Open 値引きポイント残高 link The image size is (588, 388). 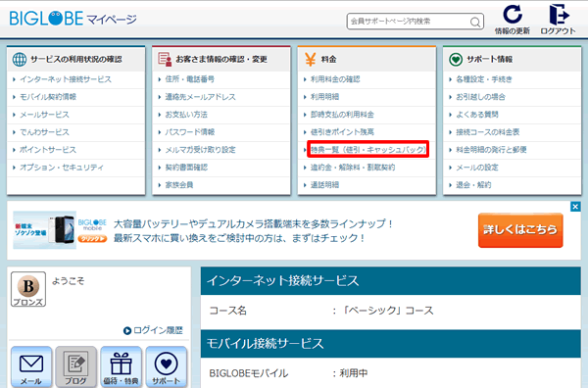point(342,132)
